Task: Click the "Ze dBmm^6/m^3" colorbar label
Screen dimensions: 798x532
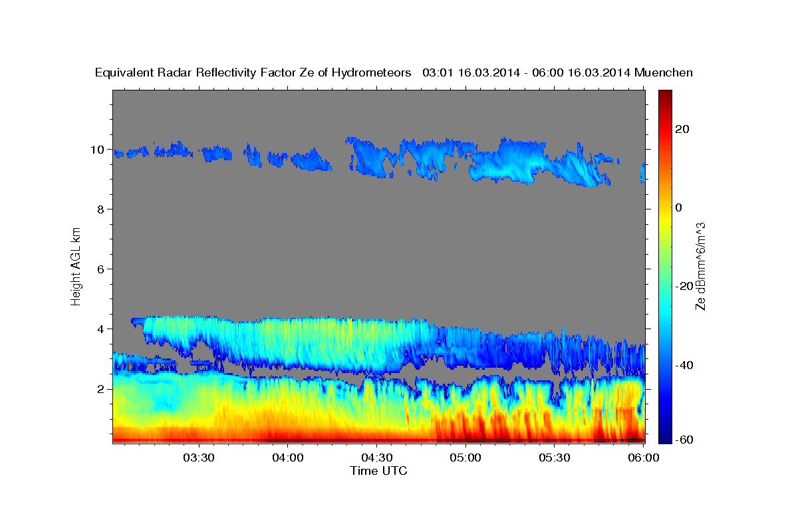Action: click(700, 266)
